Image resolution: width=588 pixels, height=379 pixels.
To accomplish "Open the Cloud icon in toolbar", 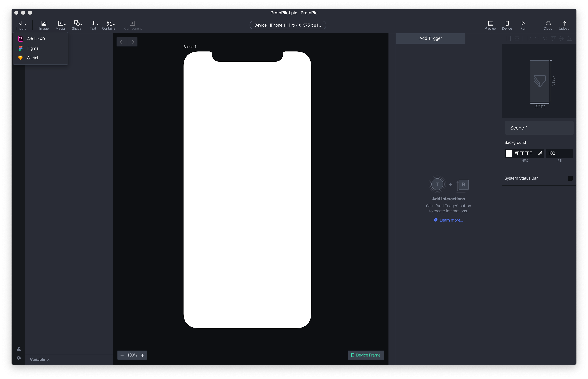I will point(548,23).
